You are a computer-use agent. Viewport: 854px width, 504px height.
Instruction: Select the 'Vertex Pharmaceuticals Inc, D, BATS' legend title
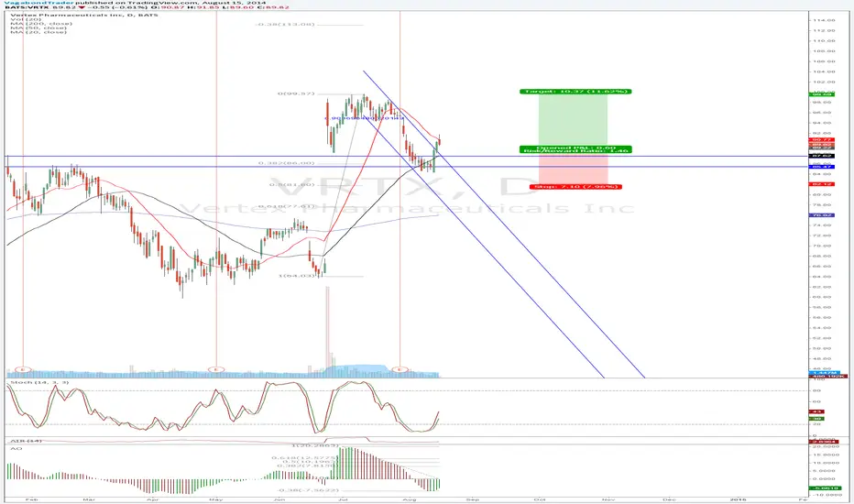point(84,16)
